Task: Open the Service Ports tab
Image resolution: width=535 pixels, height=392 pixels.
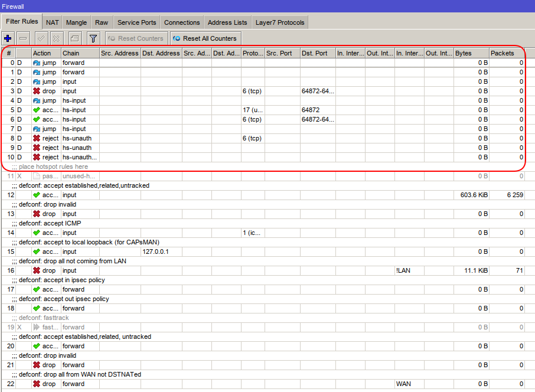Action: click(x=136, y=22)
